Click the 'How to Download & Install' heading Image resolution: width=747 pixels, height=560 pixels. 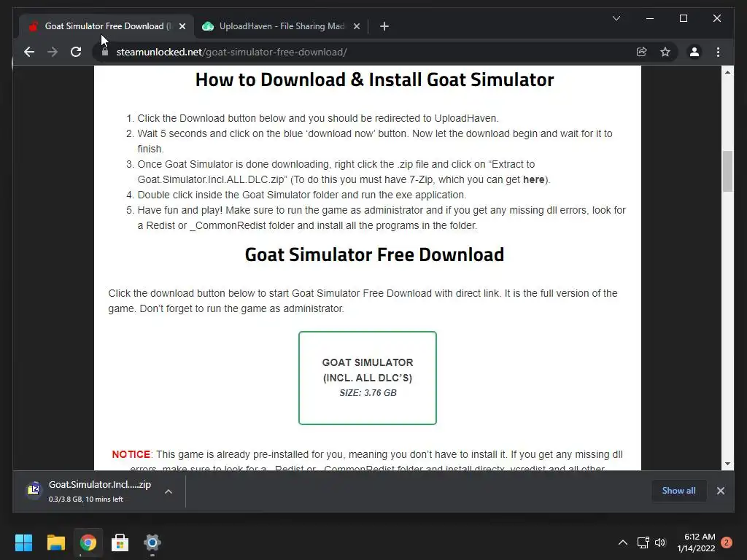pyautogui.click(x=374, y=79)
